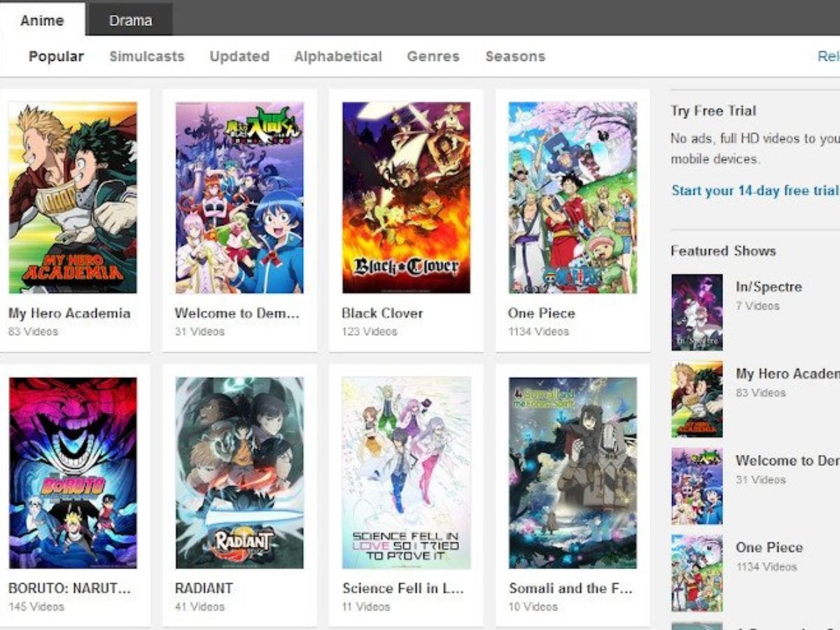Open the My Hero Academia poster

point(73,197)
